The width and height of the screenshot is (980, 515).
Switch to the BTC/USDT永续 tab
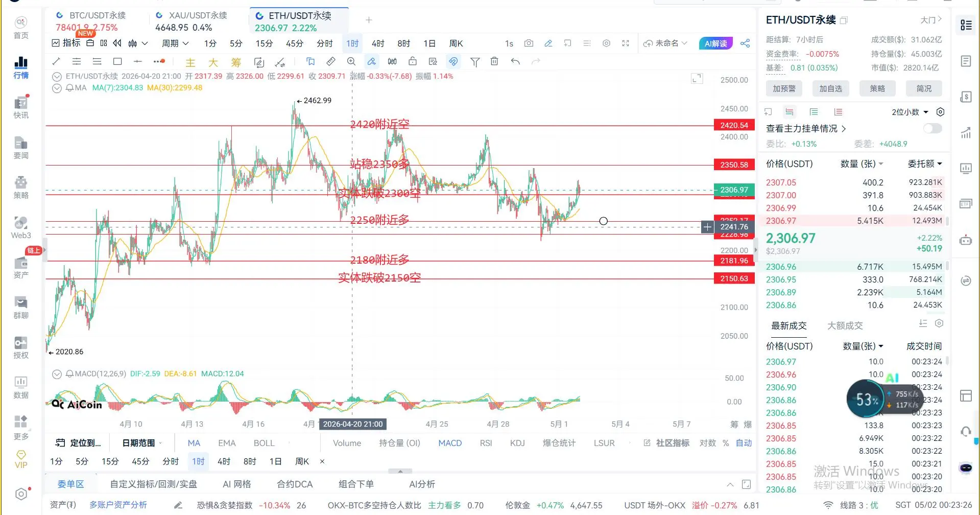coord(97,21)
